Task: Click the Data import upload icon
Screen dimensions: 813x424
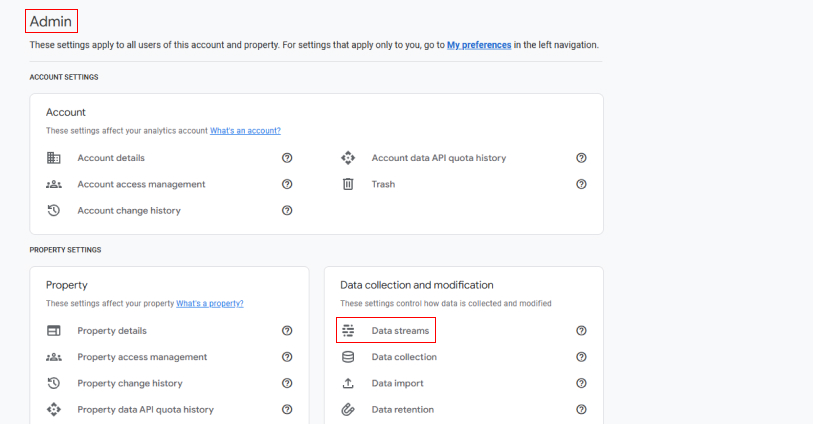Action: coord(348,383)
